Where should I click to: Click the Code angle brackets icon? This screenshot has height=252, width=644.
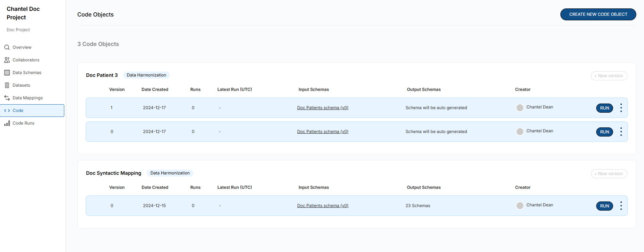[x=7, y=111]
